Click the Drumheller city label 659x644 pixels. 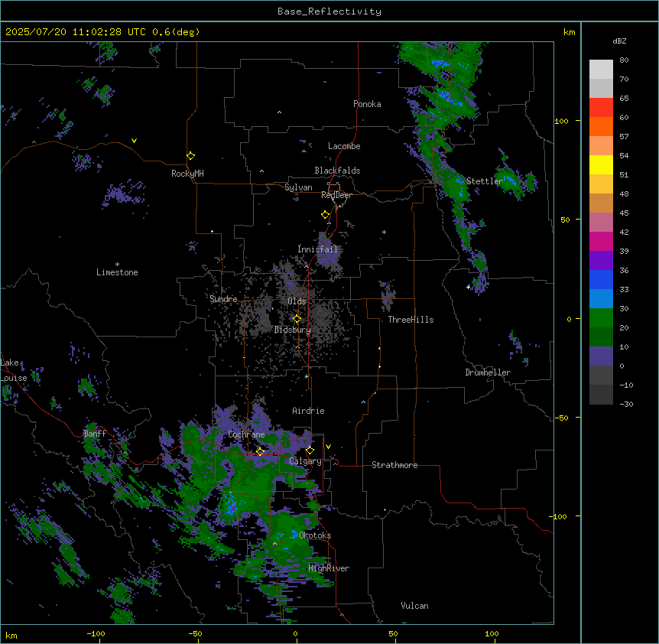(x=488, y=372)
